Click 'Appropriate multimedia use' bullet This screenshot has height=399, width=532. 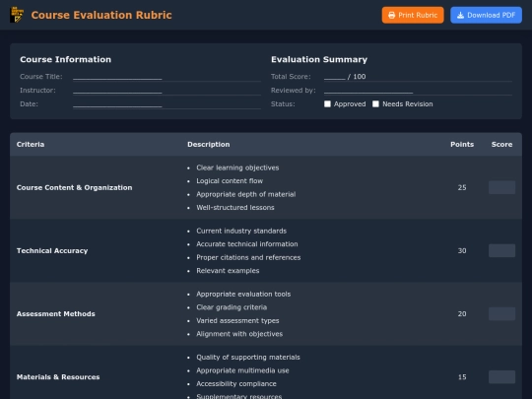point(242,370)
